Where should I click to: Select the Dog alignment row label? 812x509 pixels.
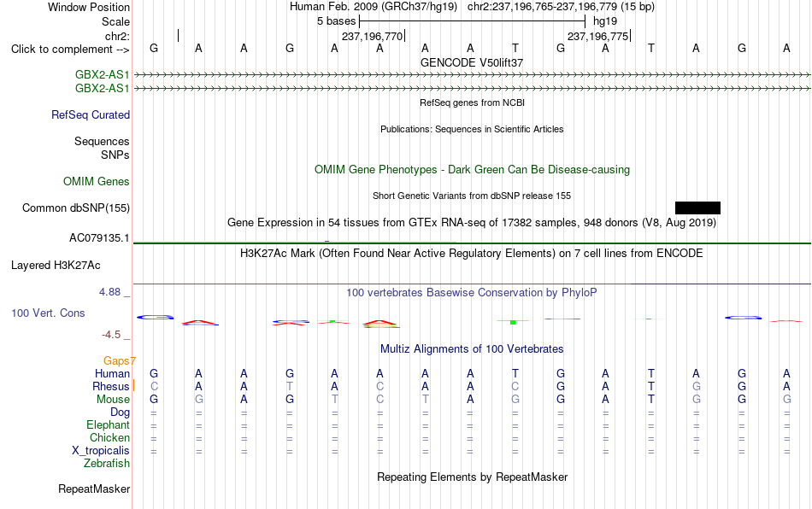click(121, 412)
